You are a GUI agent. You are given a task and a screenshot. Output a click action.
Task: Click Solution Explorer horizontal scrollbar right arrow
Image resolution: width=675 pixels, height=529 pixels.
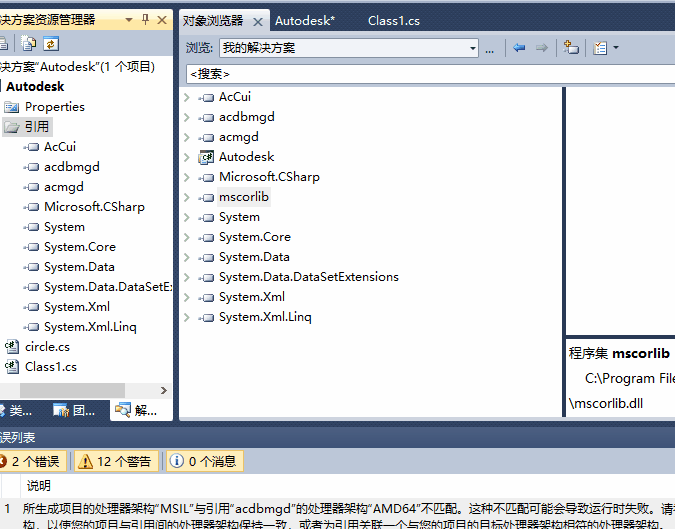pos(163,390)
